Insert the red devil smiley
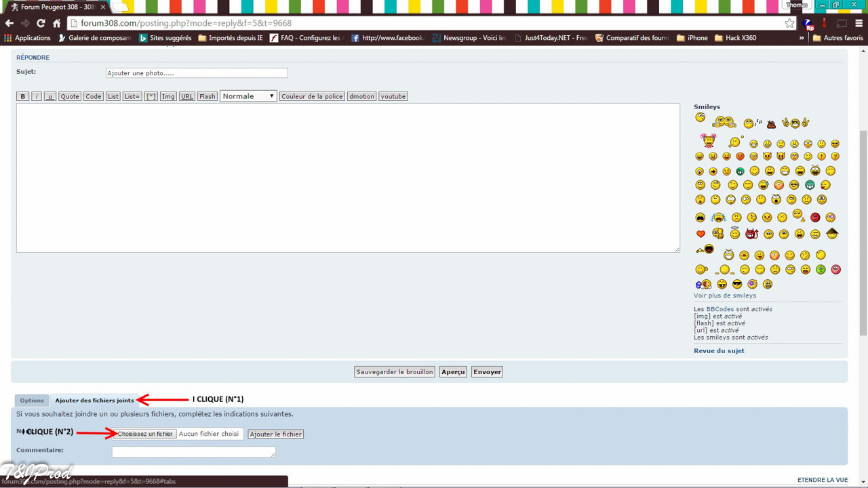The height and width of the screenshot is (488, 868). click(751, 234)
